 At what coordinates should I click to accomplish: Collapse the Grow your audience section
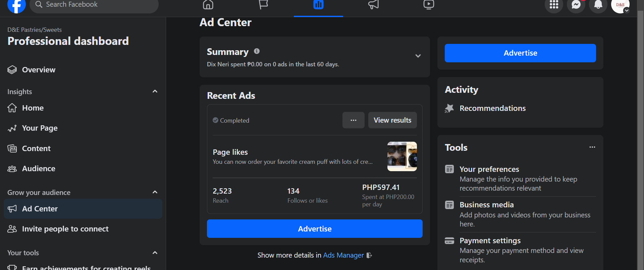(x=155, y=192)
